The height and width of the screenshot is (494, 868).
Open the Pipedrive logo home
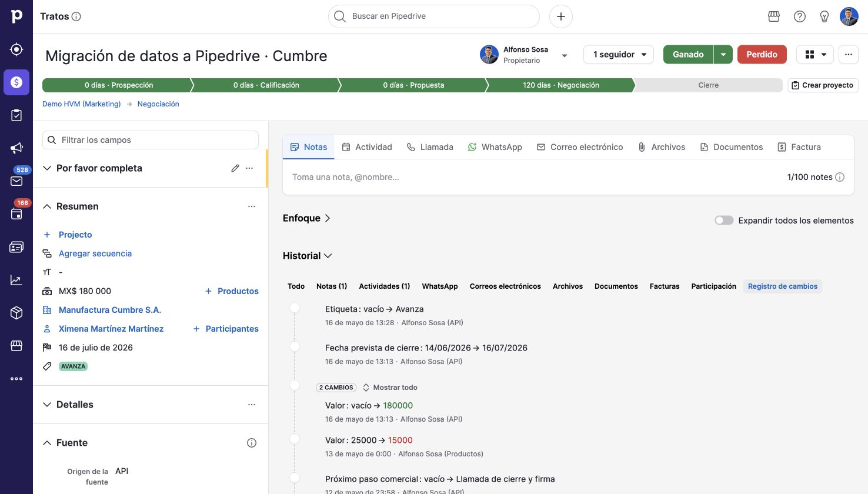pyautogui.click(x=16, y=16)
